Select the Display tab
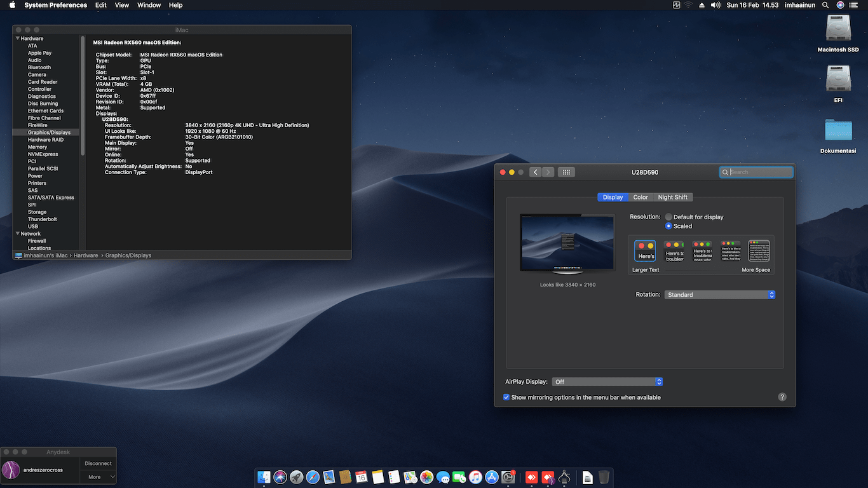 pos(613,197)
